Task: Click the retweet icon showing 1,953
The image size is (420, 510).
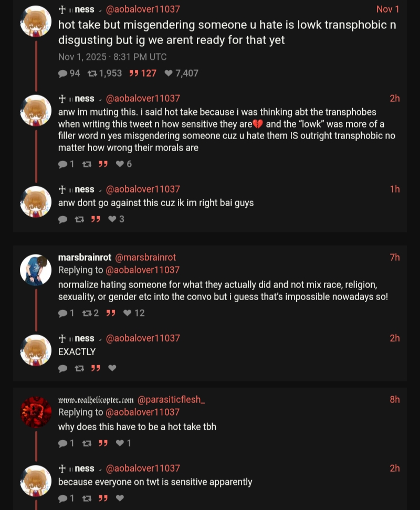Action: (x=92, y=73)
